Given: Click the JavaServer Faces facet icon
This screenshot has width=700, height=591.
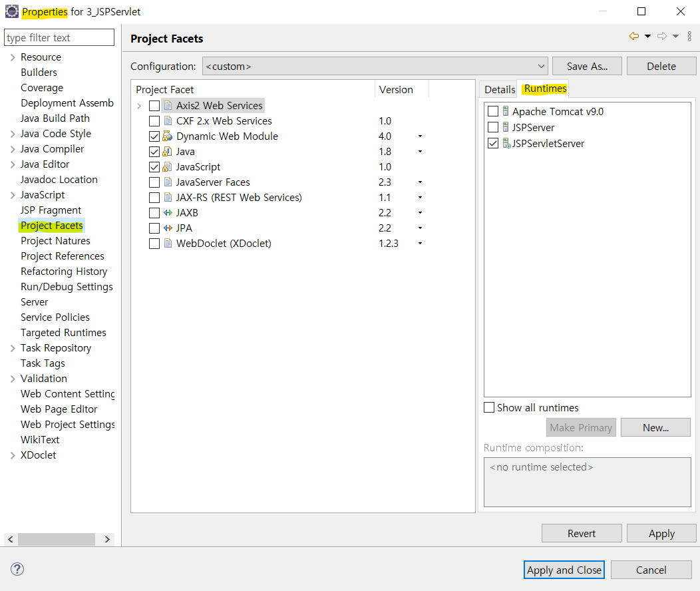Looking at the screenshot, I should (168, 182).
